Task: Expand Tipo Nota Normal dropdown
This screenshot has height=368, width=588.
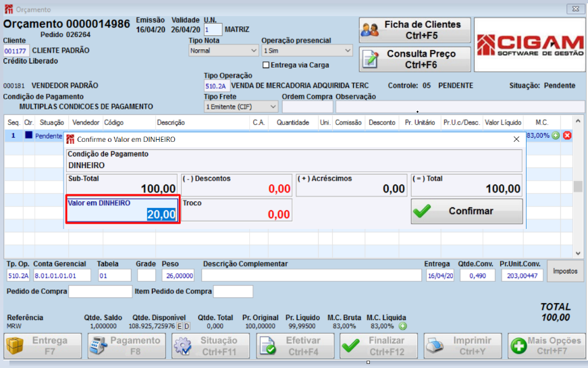Action: click(x=223, y=51)
